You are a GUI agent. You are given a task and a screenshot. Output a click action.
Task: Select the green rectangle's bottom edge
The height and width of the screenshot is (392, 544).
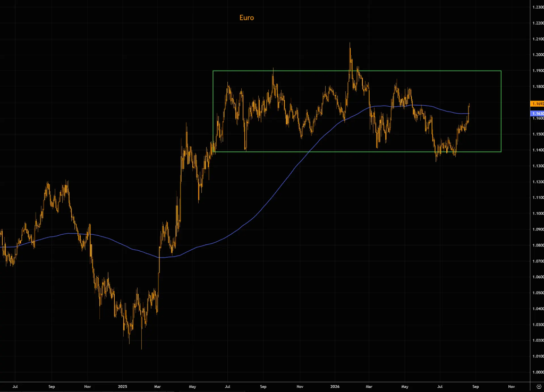click(357, 151)
